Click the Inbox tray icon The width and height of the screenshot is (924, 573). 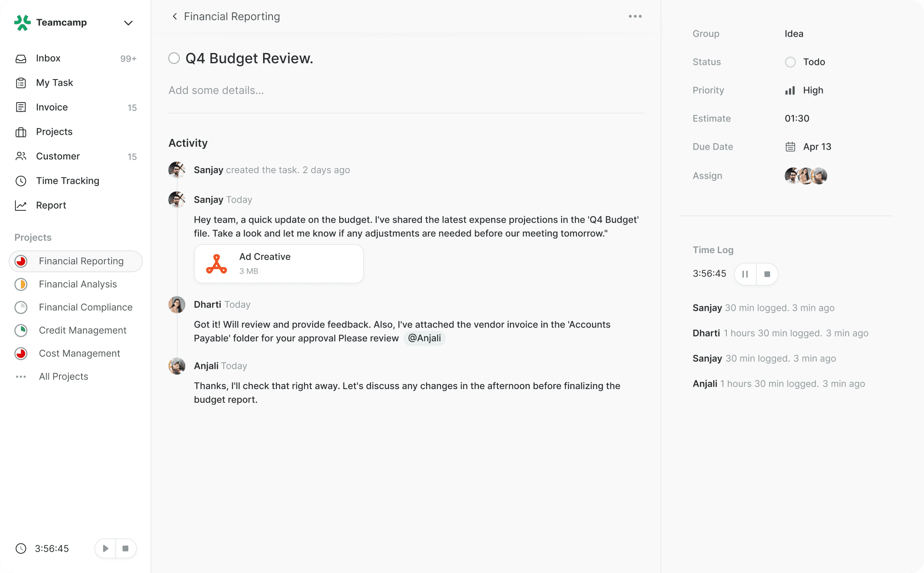[x=21, y=59]
